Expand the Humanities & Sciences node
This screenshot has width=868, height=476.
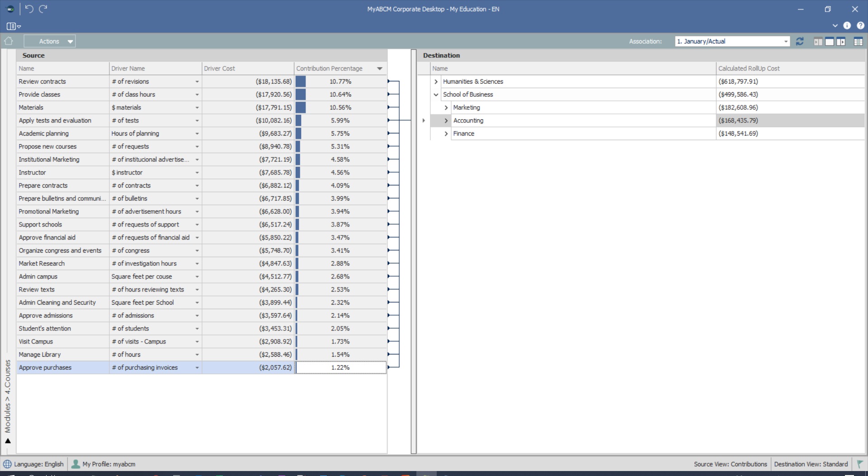tap(436, 81)
